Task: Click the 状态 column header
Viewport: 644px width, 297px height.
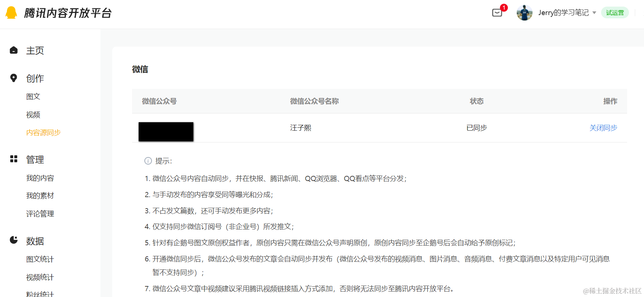Action: [x=477, y=101]
